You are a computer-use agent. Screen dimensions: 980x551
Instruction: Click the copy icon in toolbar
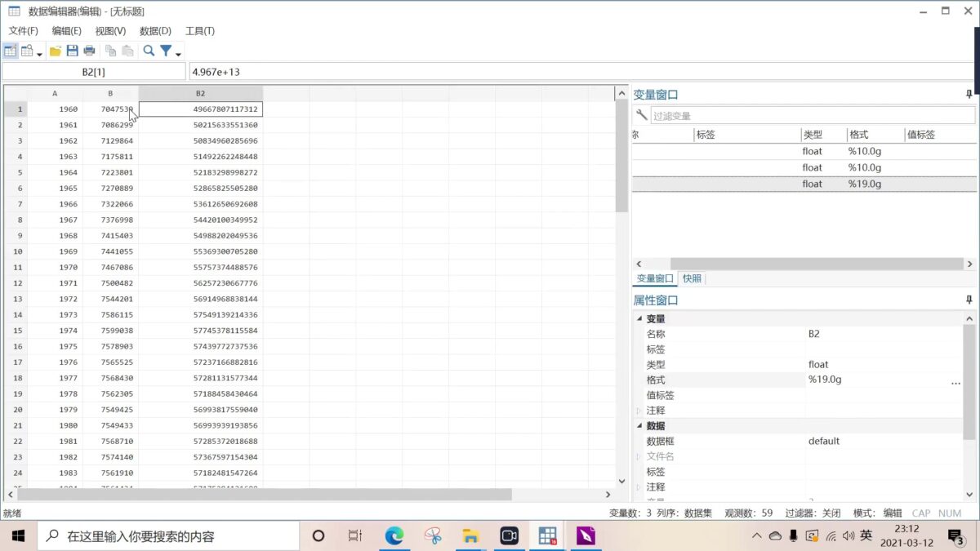[110, 51]
